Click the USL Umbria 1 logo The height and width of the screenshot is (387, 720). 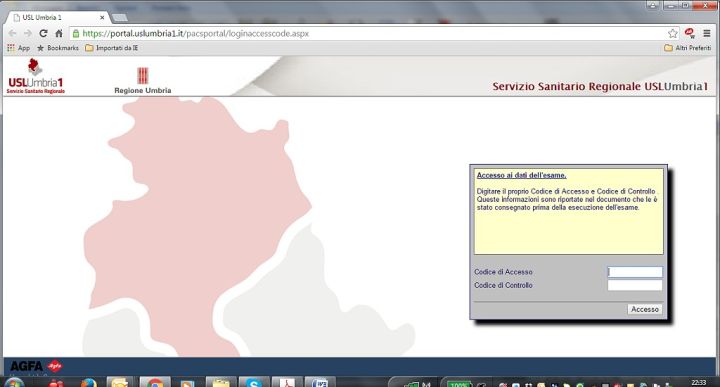click(x=36, y=77)
